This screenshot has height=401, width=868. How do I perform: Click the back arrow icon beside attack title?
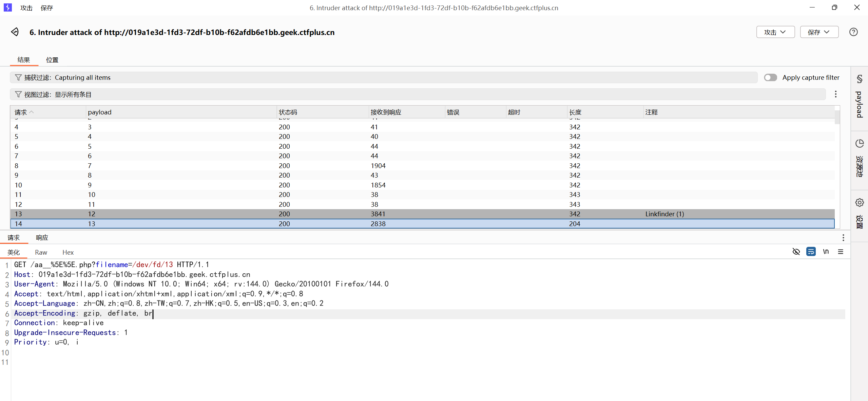coord(15,32)
